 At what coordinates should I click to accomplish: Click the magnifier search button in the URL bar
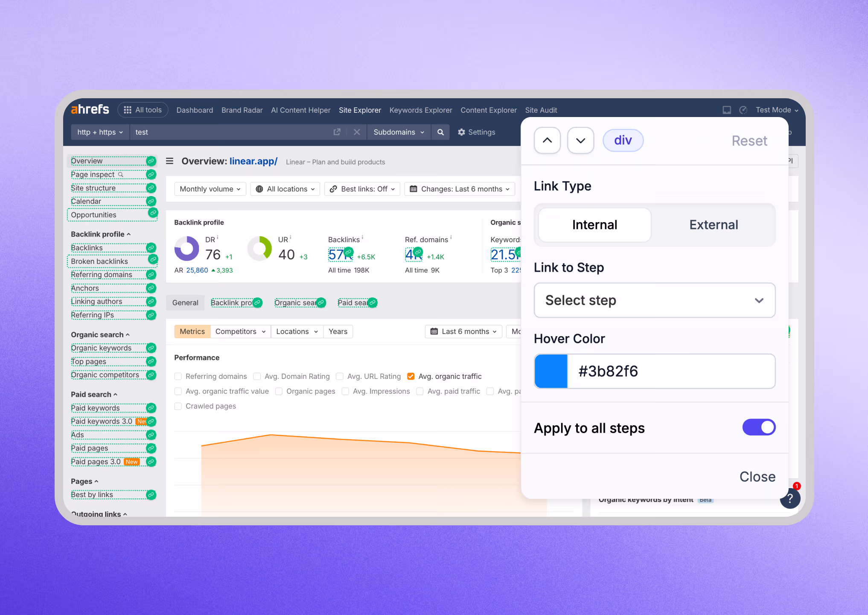(x=440, y=132)
